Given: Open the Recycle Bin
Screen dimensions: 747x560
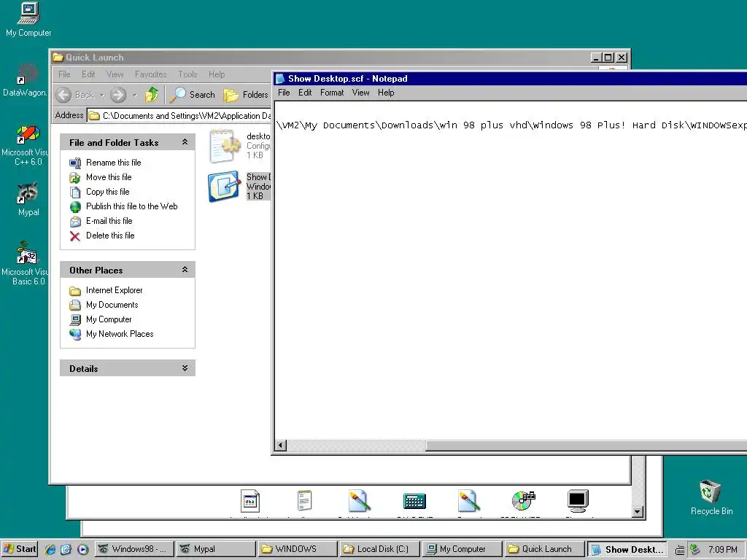Looking at the screenshot, I should pos(711,497).
